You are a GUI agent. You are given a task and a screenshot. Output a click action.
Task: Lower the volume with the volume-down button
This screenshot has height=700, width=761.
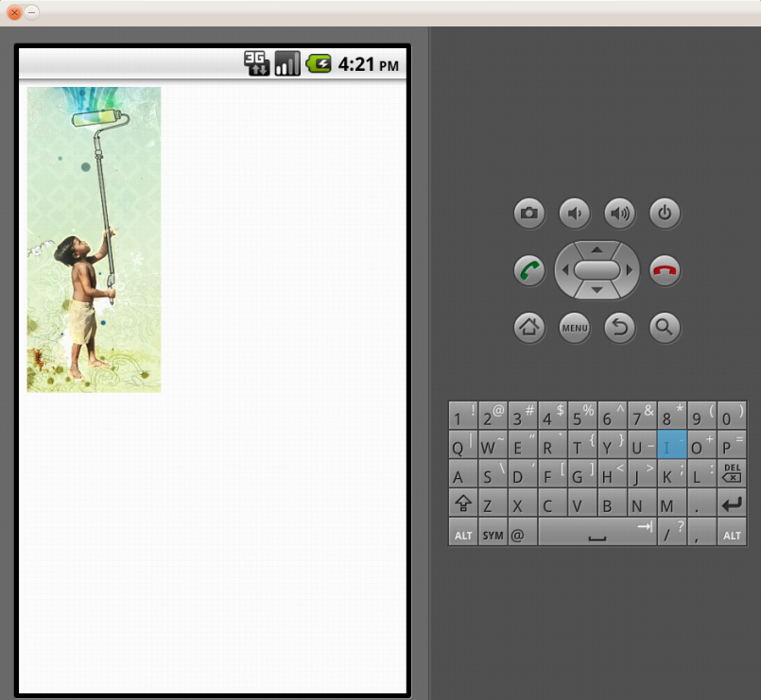tap(575, 213)
